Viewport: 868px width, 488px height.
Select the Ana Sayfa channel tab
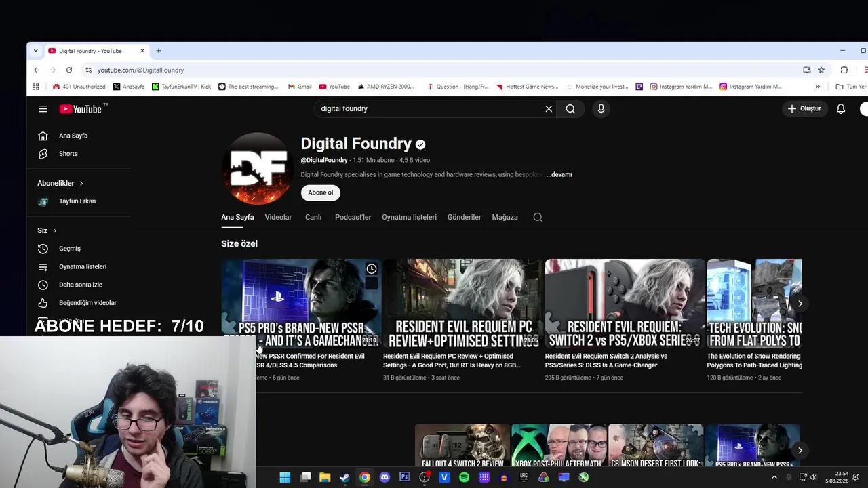pyautogui.click(x=237, y=217)
